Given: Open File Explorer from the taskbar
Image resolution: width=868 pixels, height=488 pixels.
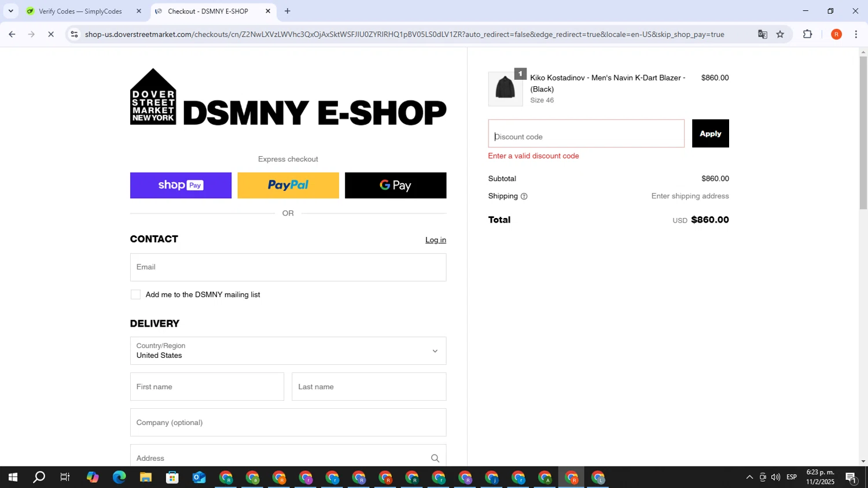Looking at the screenshot, I should click(x=146, y=478).
